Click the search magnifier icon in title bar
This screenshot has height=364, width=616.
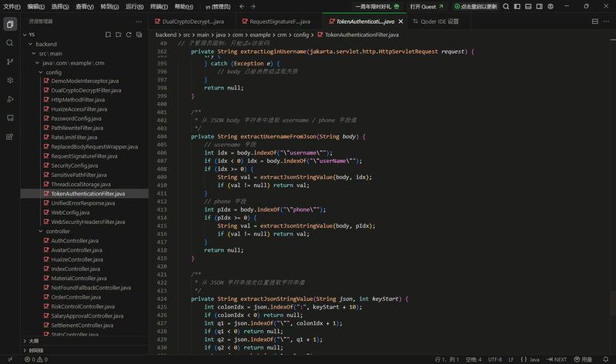[x=506, y=6]
